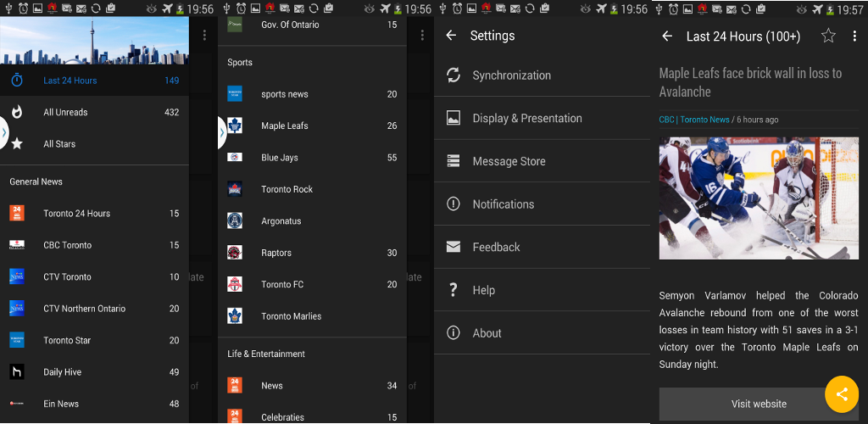Open overflow menu beside first feed drawer

coord(204,36)
